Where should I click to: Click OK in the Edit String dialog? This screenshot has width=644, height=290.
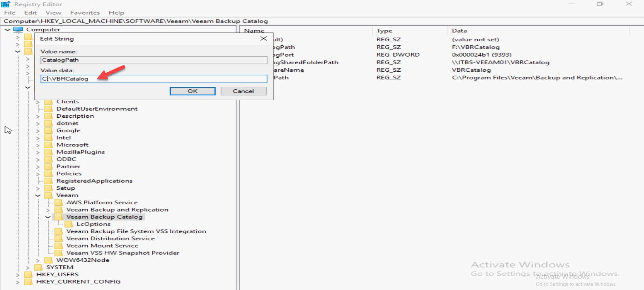pos(193,91)
